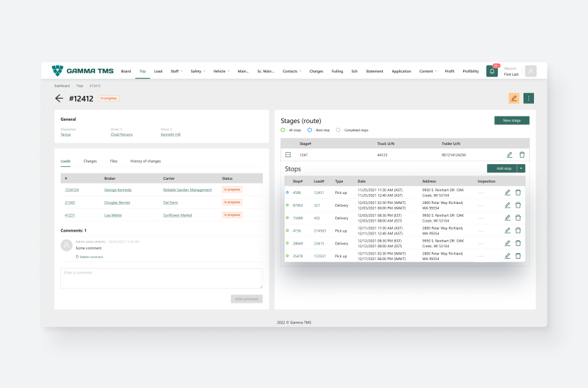
Task: Open the notifications bell
Action: 491,71
